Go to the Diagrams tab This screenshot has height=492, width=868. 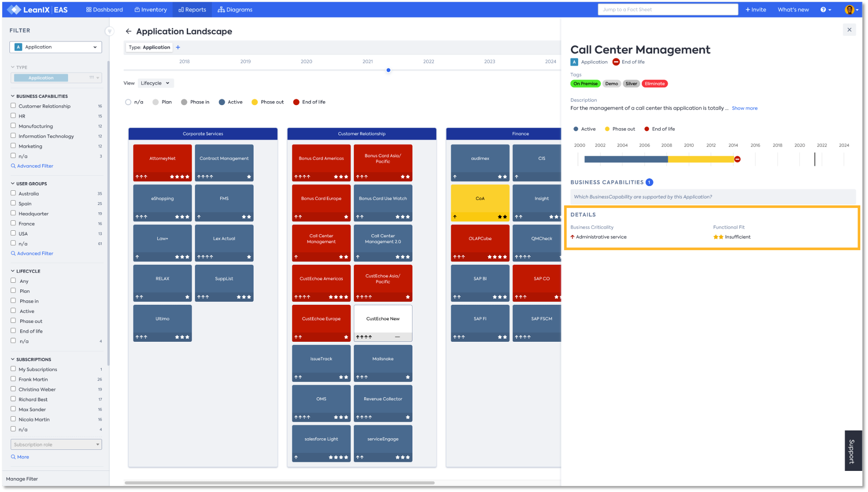[x=235, y=9]
